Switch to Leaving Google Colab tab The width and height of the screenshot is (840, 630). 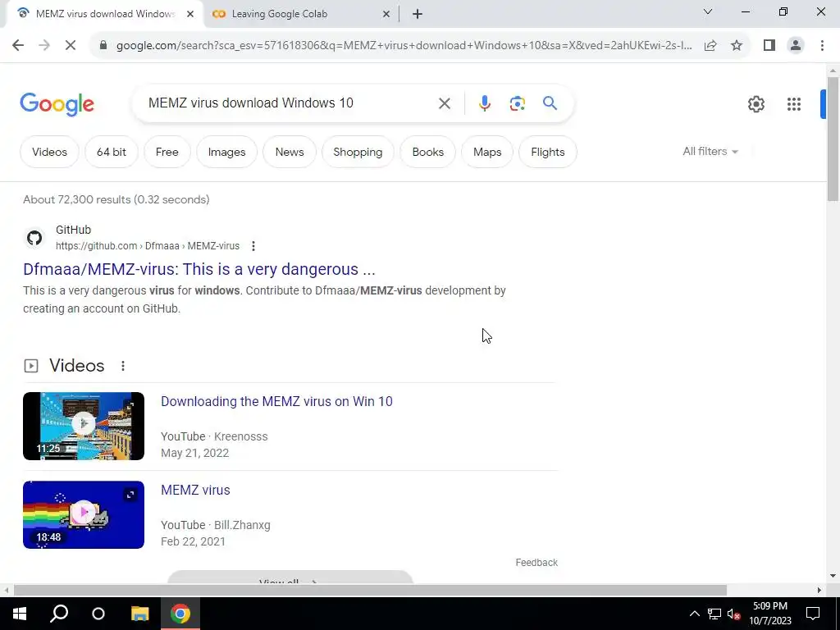(x=301, y=14)
